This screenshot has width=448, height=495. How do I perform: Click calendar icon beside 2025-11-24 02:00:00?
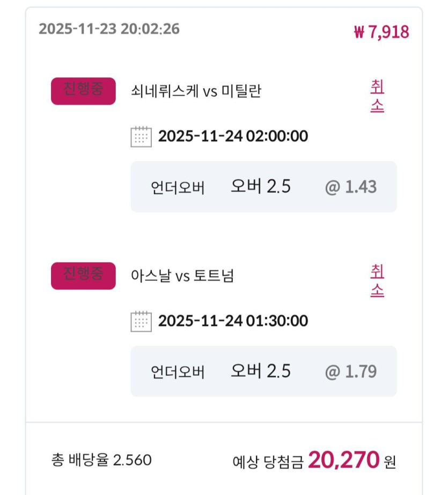(x=141, y=136)
